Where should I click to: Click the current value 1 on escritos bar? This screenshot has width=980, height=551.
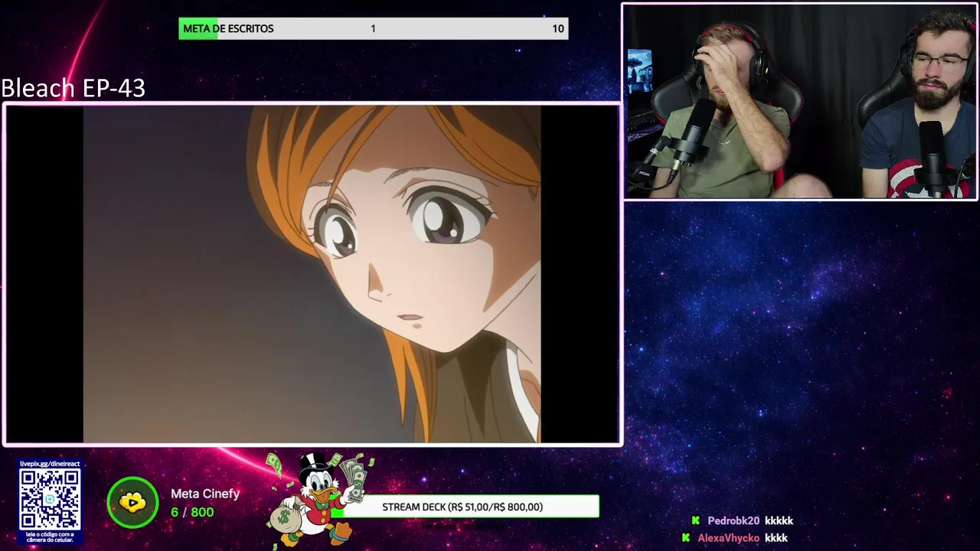click(373, 28)
